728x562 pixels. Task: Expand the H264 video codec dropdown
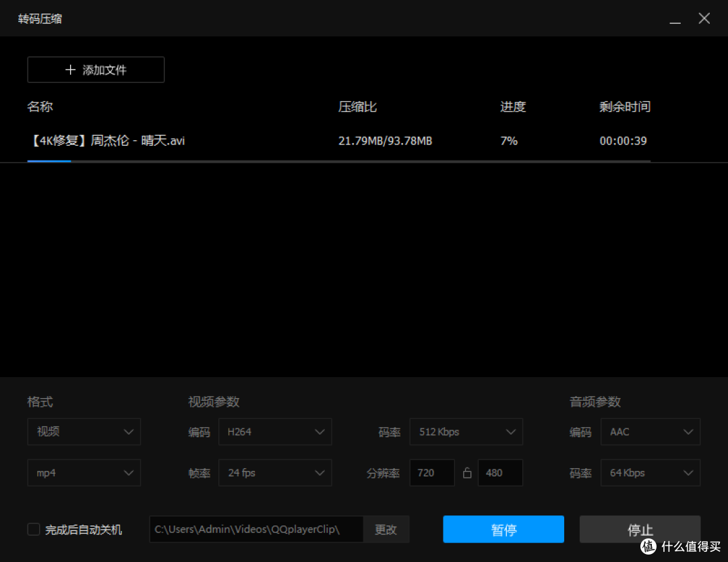275,432
